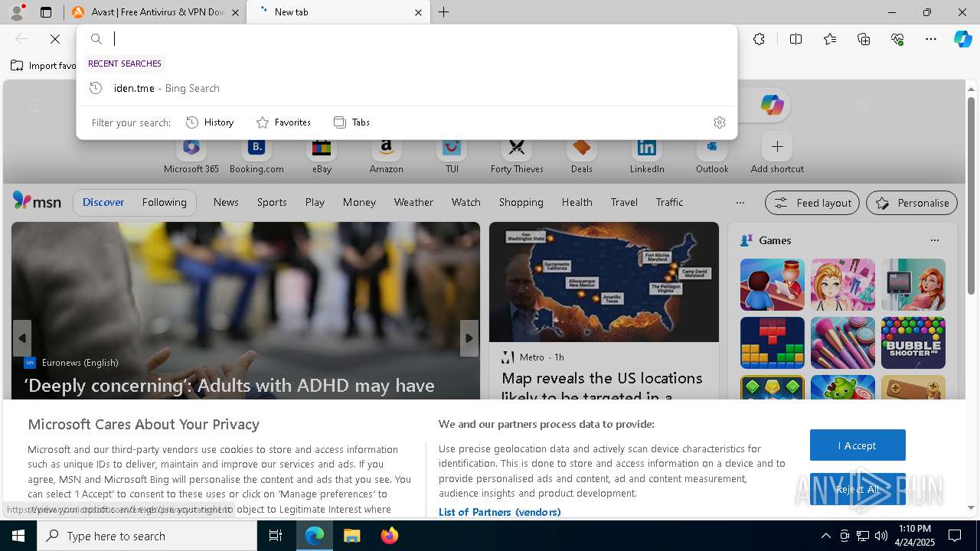This screenshot has height=551, width=980.
Task: Open File Explorer from taskbar
Action: coord(351,536)
